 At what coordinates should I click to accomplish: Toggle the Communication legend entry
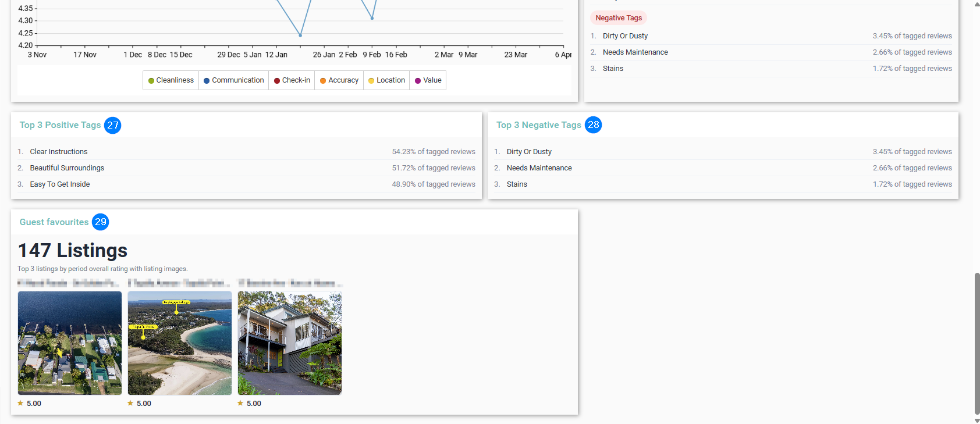(234, 80)
